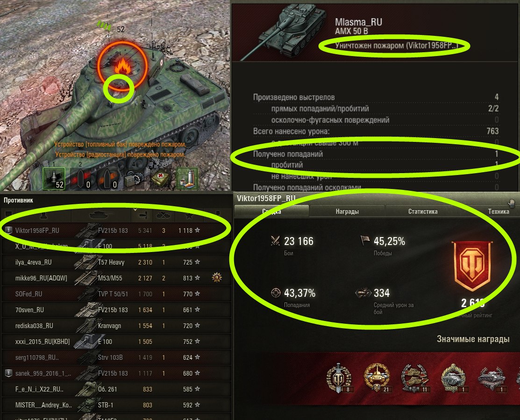
Task: Click the medal icon beside mikke96_RU
Action: coord(217,277)
